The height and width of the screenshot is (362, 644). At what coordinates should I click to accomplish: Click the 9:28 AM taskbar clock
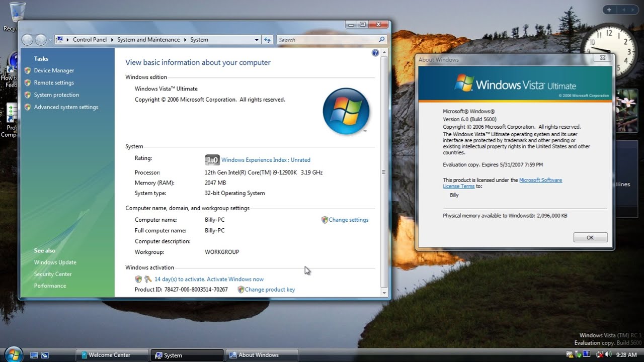pyautogui.click(x=626, y=355)
